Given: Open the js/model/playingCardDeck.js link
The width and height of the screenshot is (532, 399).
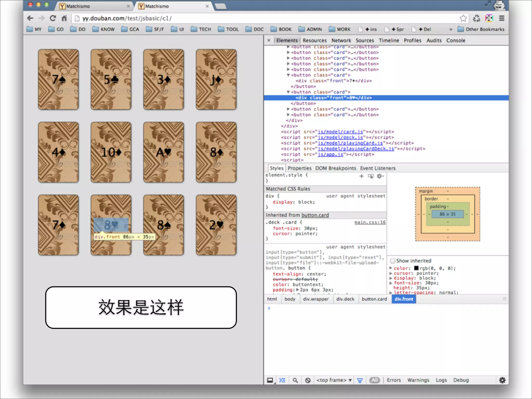Looking at the screenshot, I should [356, 149].
